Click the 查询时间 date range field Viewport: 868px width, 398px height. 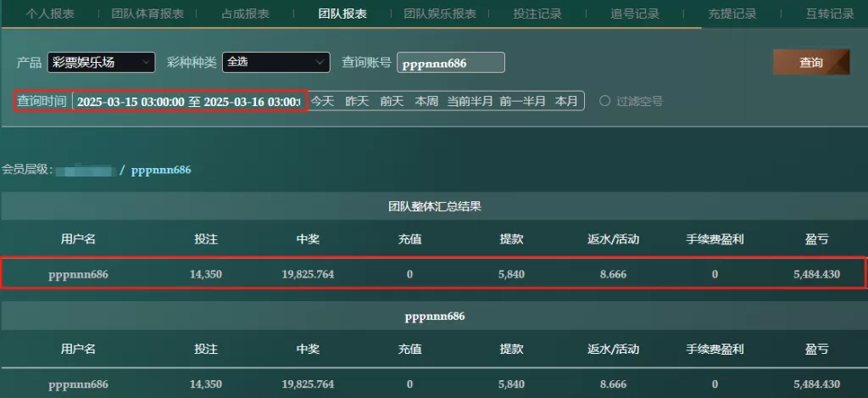click(189, 102)
